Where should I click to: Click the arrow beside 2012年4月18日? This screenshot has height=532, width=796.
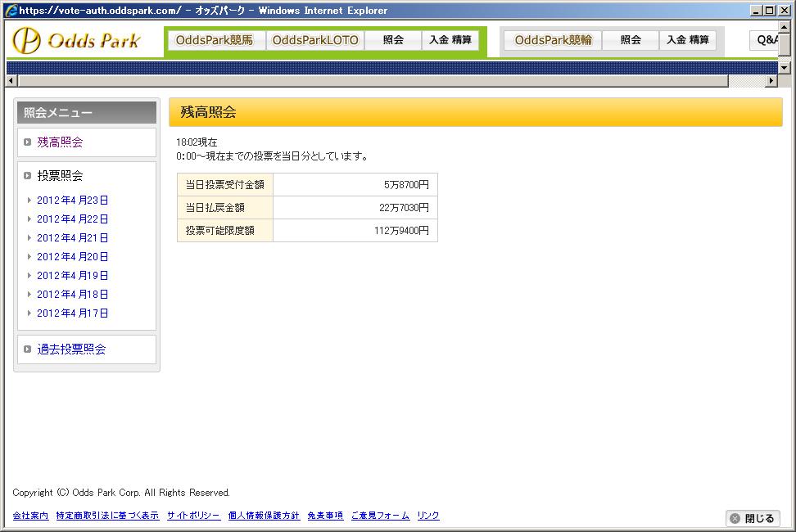click(x=29, y=294)
